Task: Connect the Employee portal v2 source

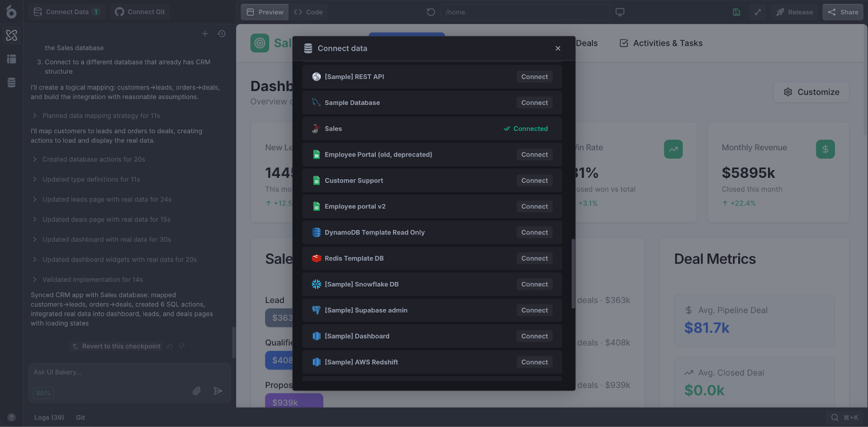Action: coord(534,206)
